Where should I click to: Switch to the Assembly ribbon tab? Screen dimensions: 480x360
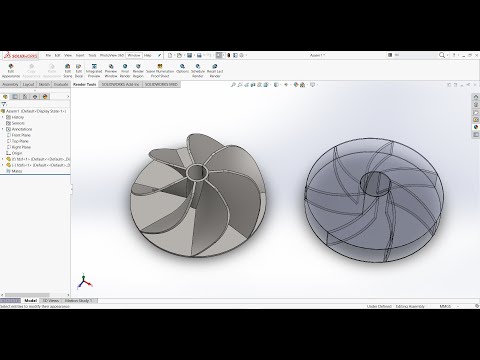pyautogui.click(x=10, y=85)
